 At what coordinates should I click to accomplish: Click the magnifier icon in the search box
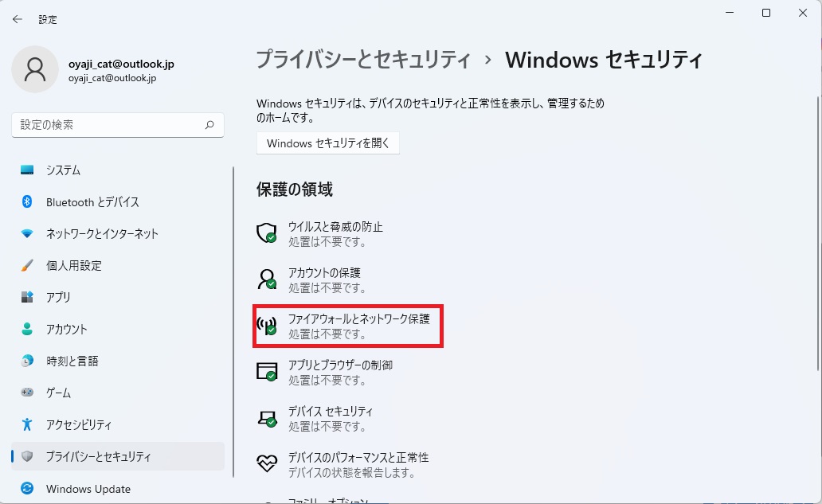click(209, 125)
